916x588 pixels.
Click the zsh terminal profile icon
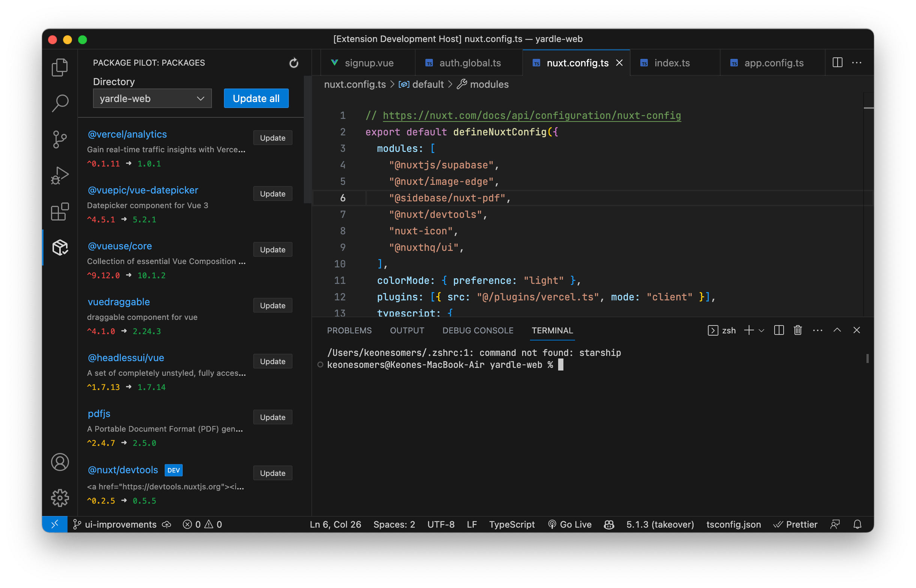[712, 331]
